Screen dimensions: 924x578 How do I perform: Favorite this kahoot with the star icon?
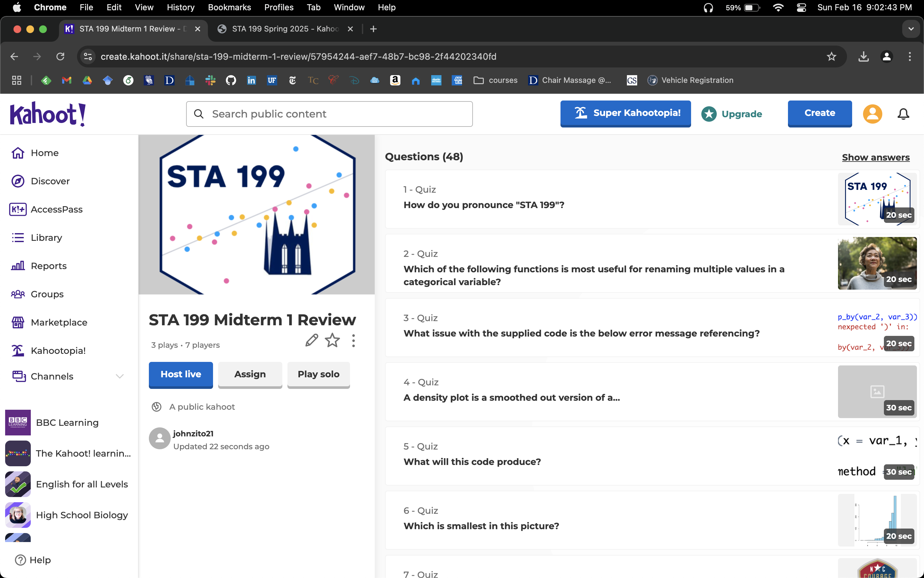click(x=332, y=340)
